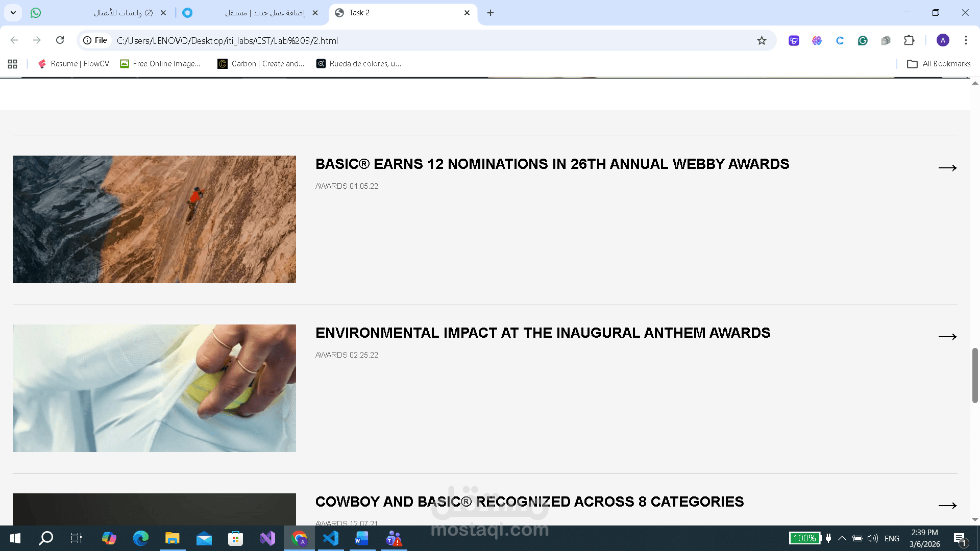Open the Chrome profile avatar

pyautogui.click(x=943, y=40)
